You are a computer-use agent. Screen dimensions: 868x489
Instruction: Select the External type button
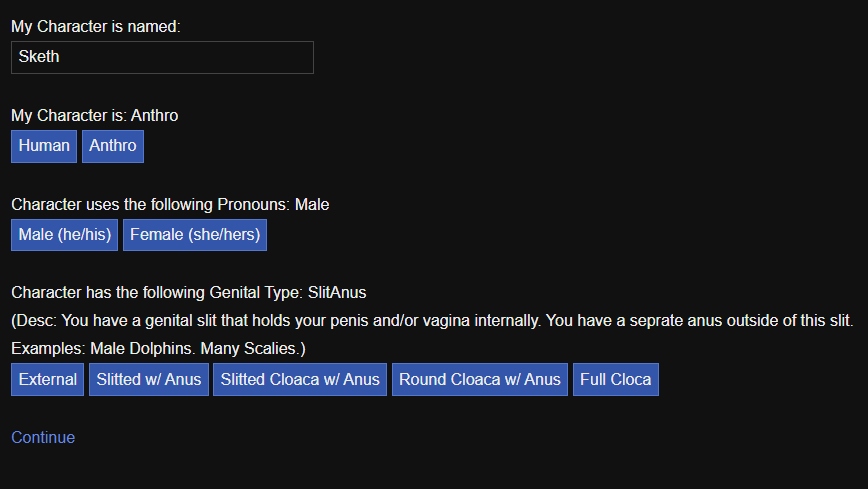47,380
